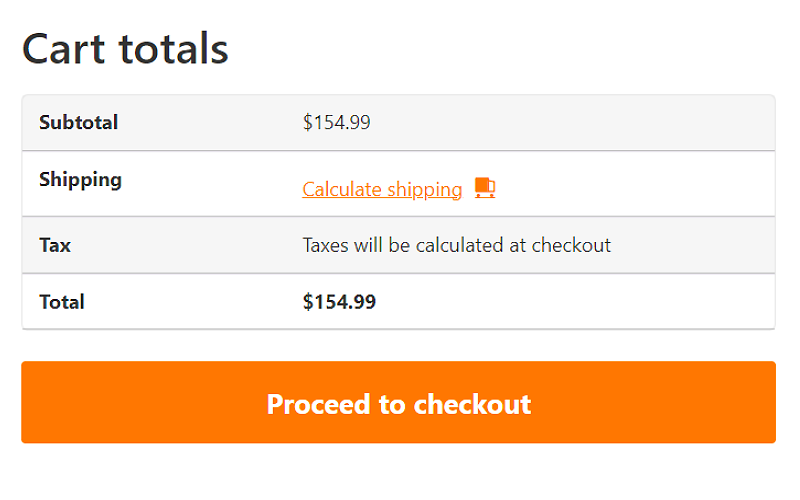Click the word "Taxes" in tax note

326,245
